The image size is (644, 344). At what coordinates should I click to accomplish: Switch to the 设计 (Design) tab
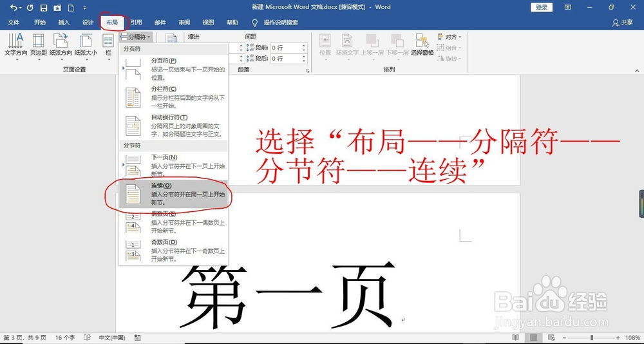point(88,23)
